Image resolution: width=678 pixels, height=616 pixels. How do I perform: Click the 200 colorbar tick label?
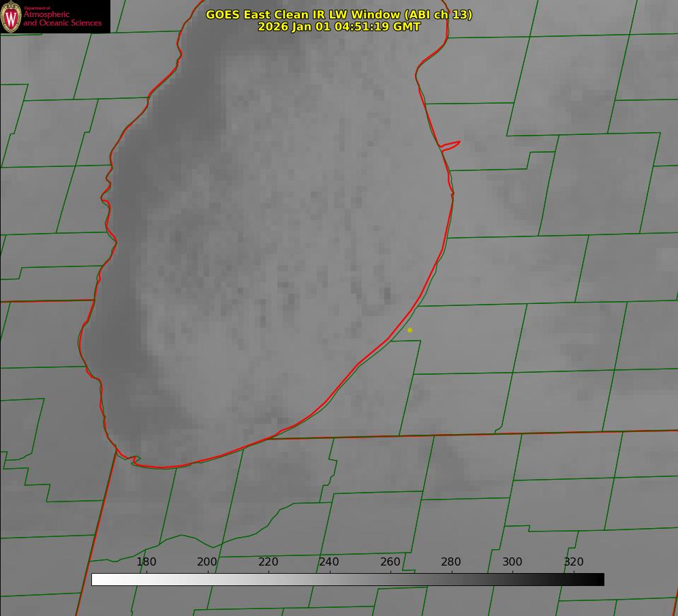pos(207,562)
